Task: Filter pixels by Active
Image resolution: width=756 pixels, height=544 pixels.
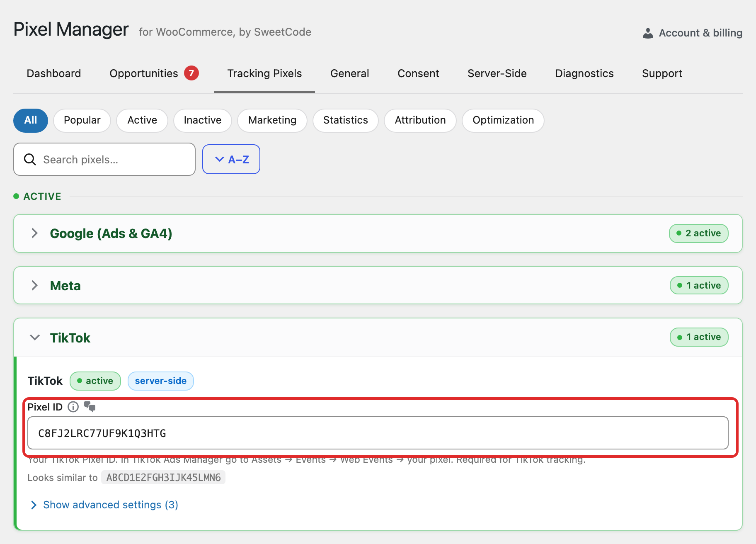Action: 142,120
